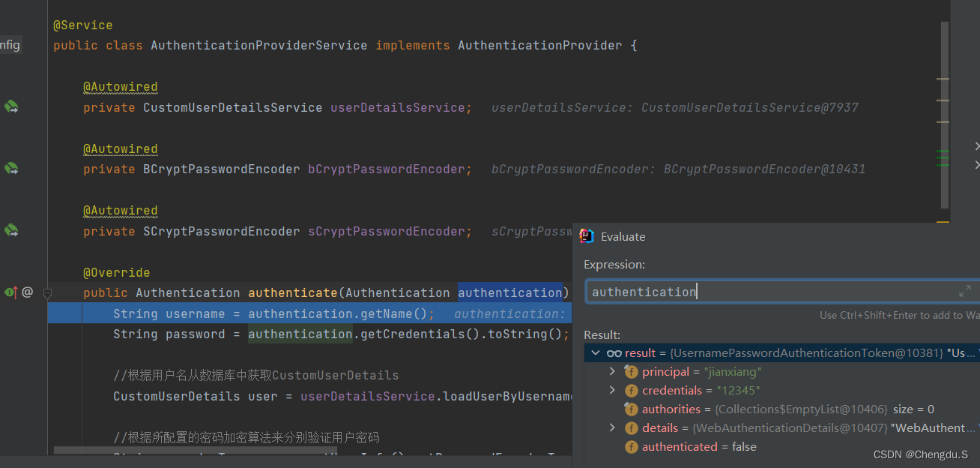Click the @Override annotation
This screenshot has width=980, height=468.
coord(117,273)
